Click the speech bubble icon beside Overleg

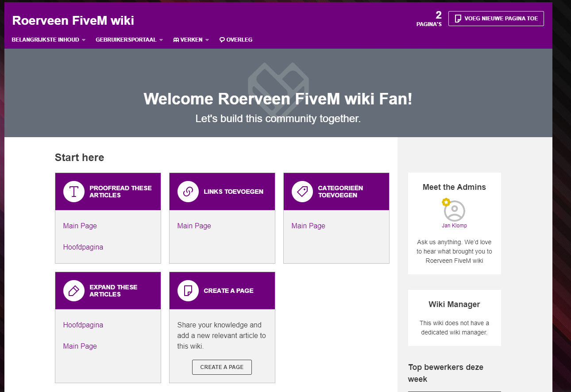tap(222, 40)
